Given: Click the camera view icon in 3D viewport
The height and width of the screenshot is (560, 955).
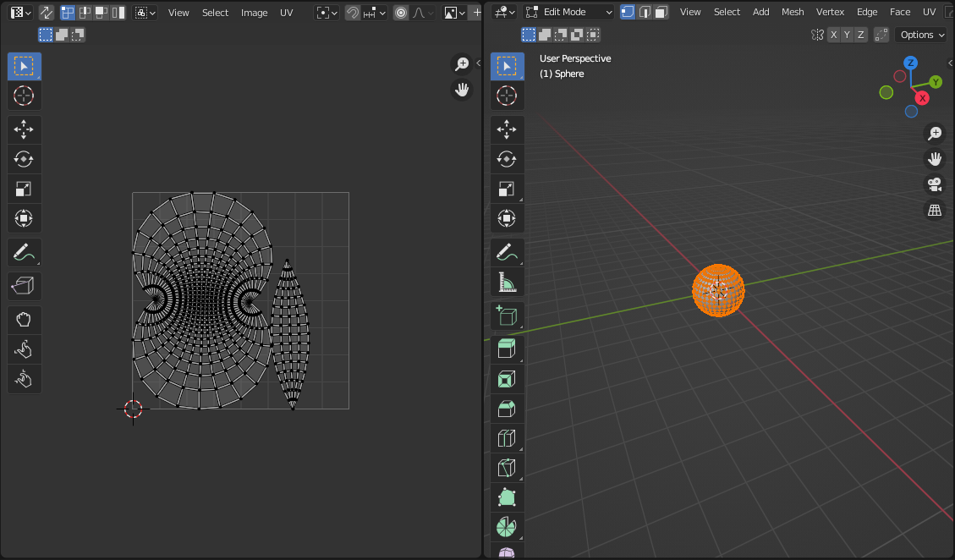Looking at the screenshot, I should click(935, 184).
